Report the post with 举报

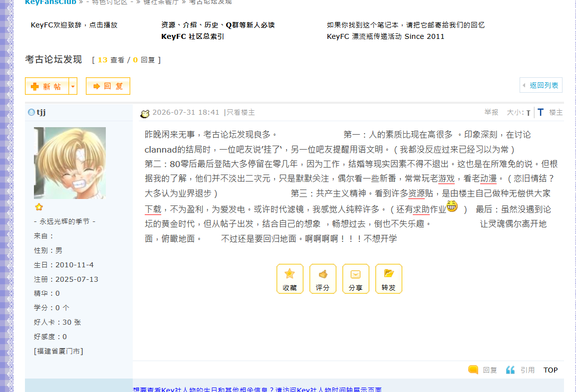pyautogui.click(x=491, y=112)
